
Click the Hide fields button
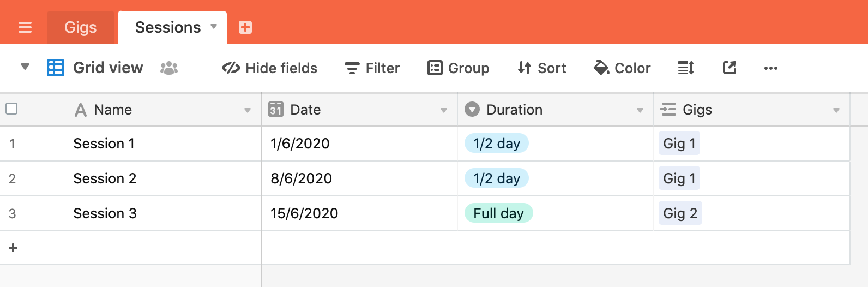pos(270,68)
